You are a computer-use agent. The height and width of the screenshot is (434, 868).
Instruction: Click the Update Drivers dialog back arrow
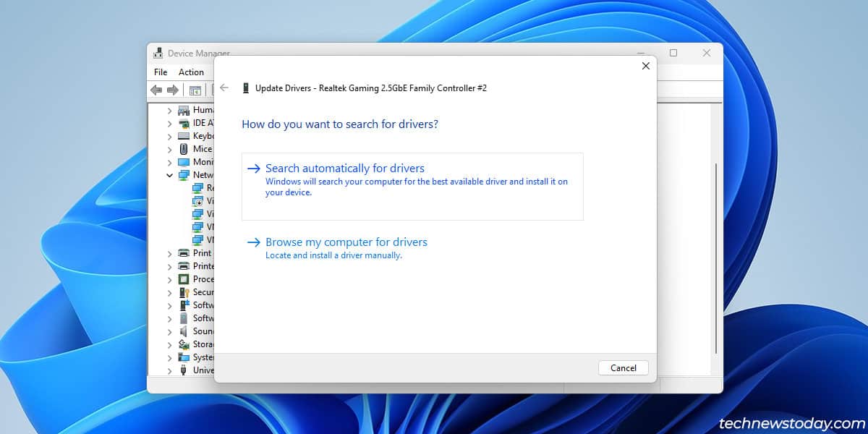point(224,88)
